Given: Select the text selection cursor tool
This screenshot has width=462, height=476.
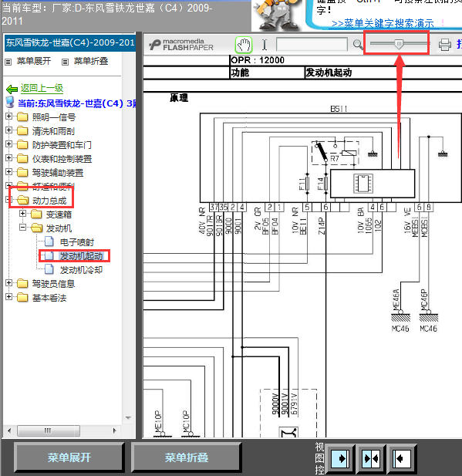Looking at the screenshot, I should [x=265, y=45].
